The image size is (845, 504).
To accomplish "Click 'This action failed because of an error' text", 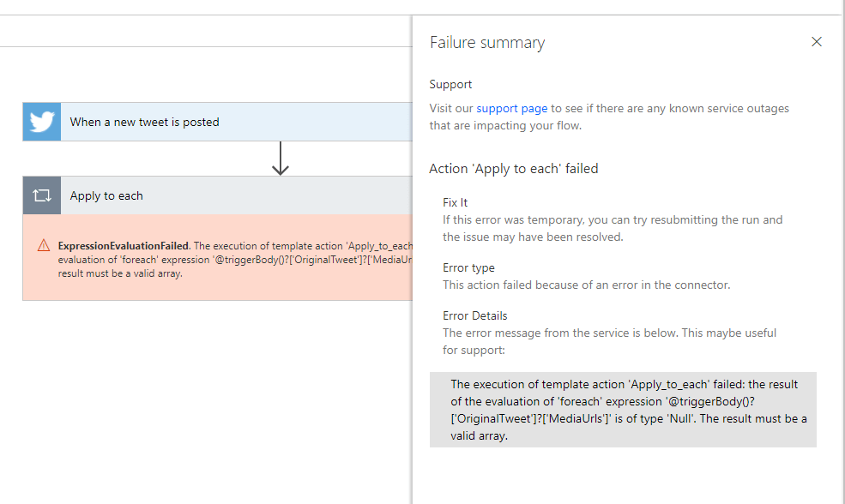I will 586,285.
